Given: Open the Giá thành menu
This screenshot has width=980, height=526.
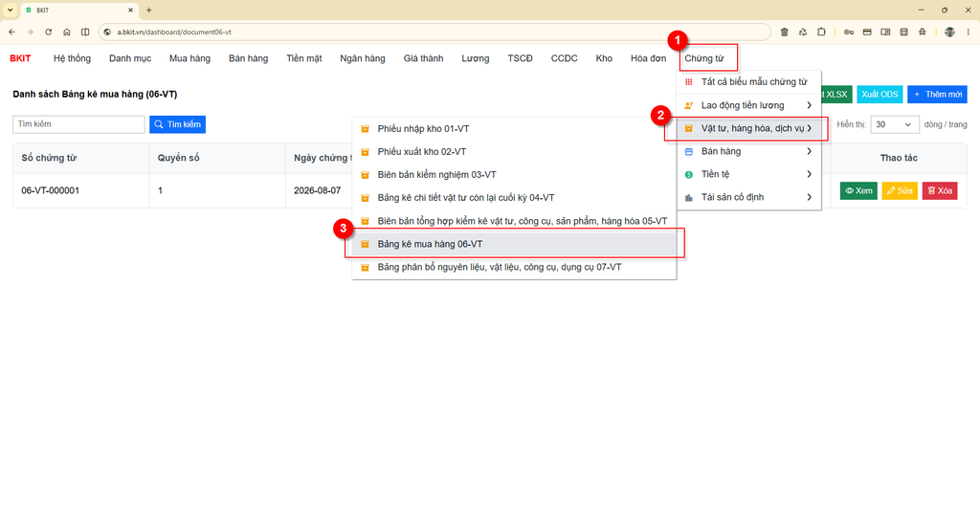Looking at the screenshot, I should 423,58.
